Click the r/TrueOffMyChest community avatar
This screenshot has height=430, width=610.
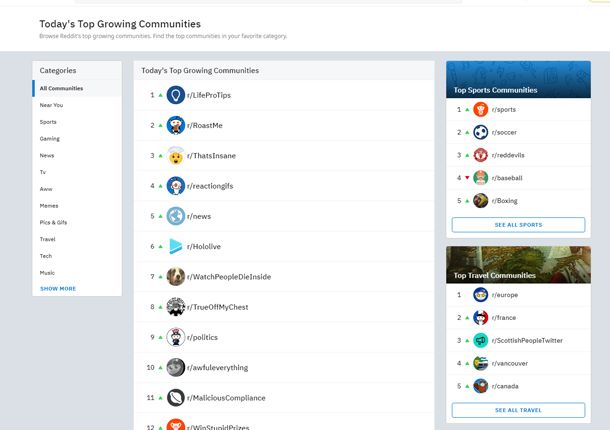tap(175, 307)
